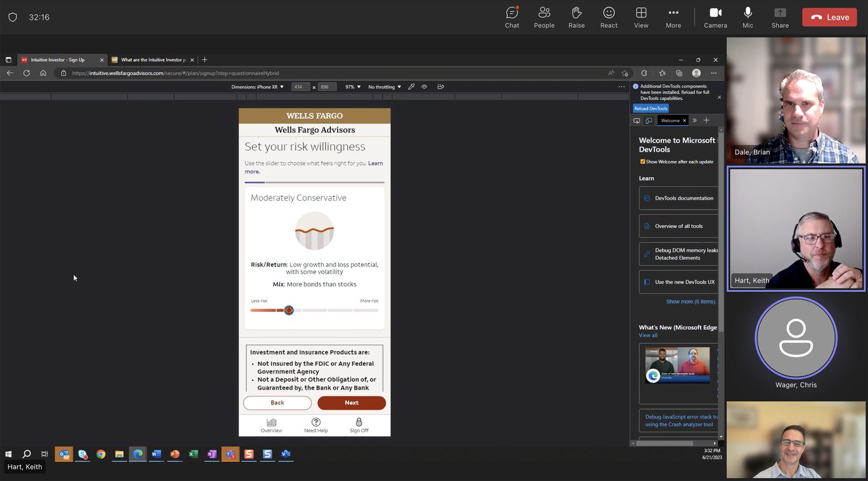The height and width of the screenshot is (481, 868).
Task: Open a new browser tab
Action: click(x=204, y=60)
